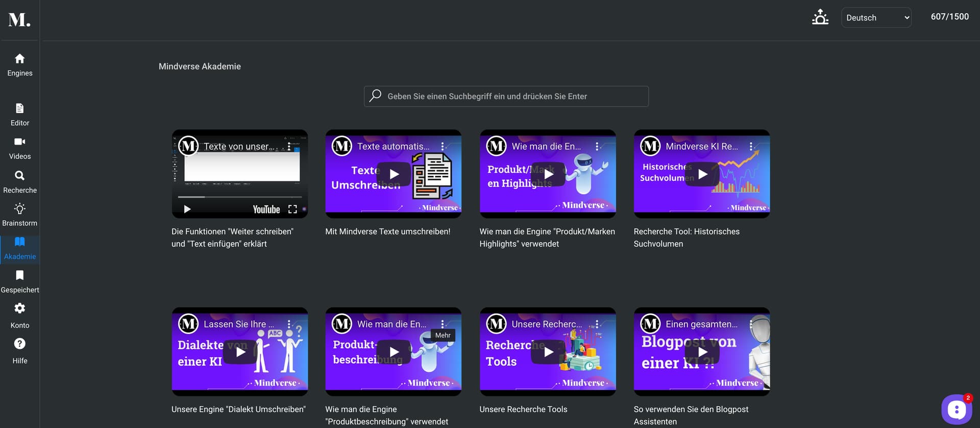The image size is (980, 428).
Task: Click the "Mindverse KI Re..." video title link
Action: click(x=702, y=147)
